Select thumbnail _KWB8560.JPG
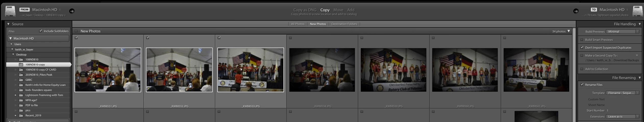 (x=465, y=70)
